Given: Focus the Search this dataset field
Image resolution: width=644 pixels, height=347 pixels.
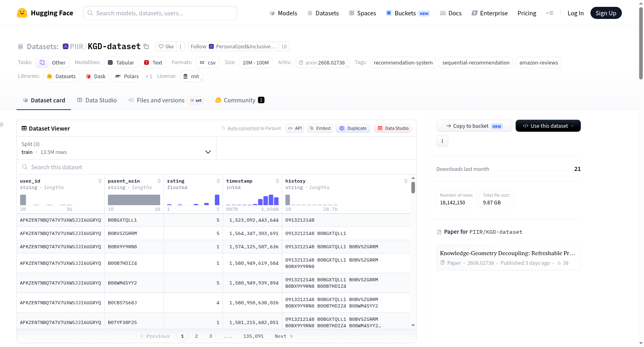Looking at the screenshot, I should (x=217, y=167).
